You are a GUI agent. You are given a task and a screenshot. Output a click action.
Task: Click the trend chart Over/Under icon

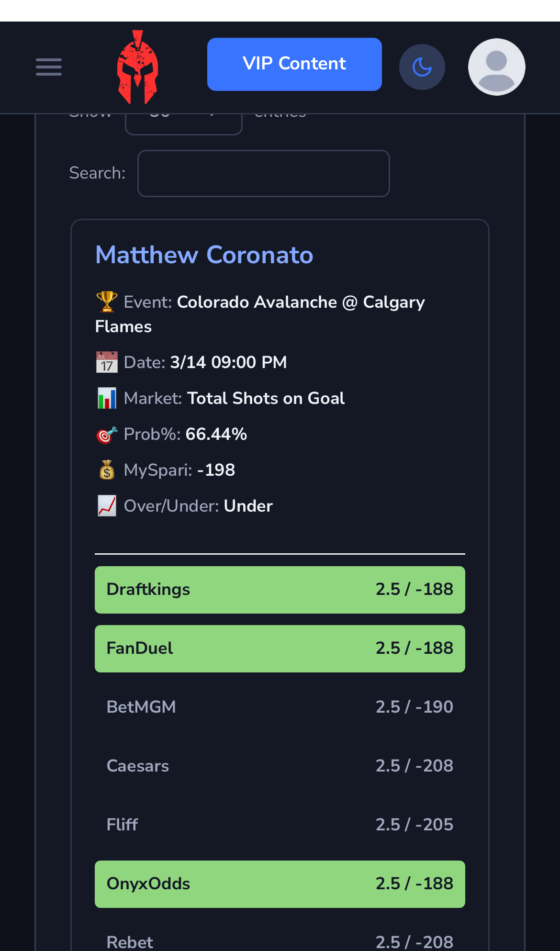coord(107,506)
